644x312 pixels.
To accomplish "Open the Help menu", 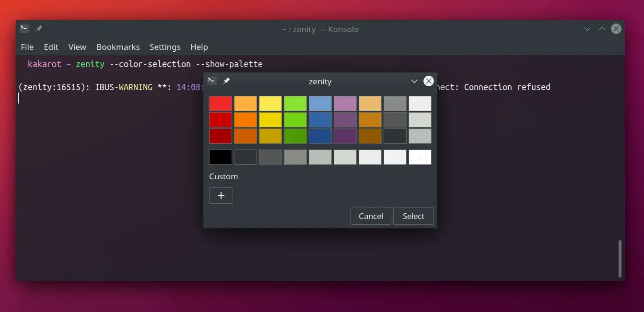I will [x=199, y=47].
